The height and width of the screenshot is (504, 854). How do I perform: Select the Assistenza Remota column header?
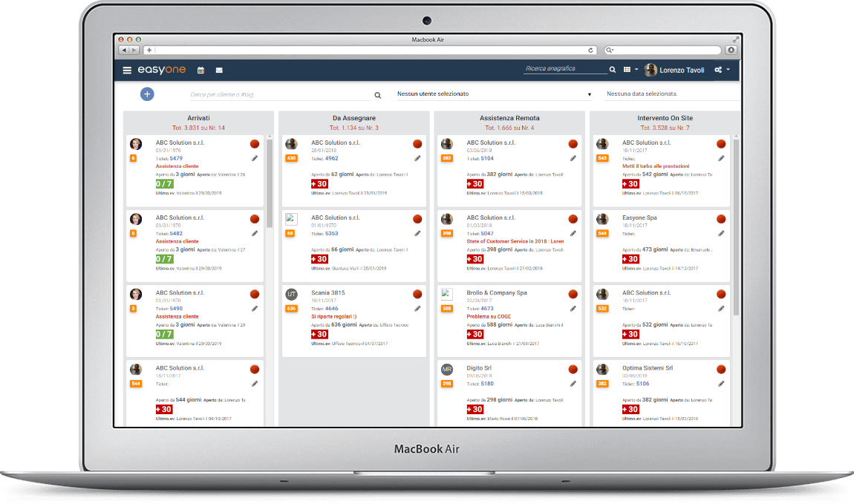(x=509, y=118)
